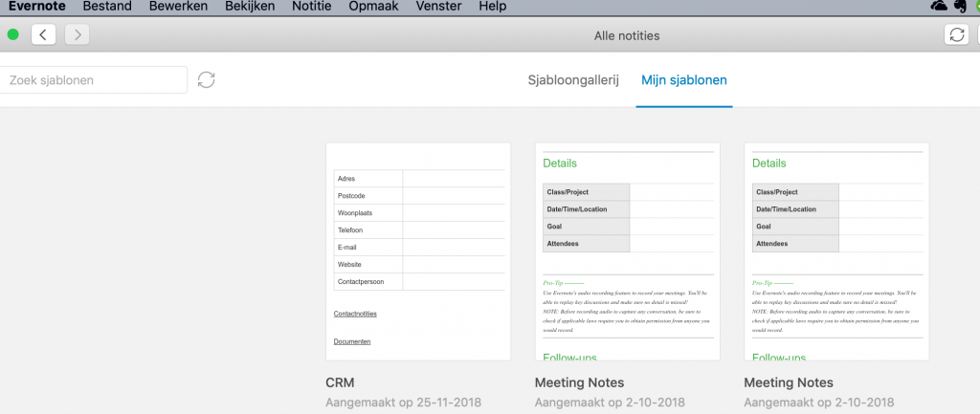Go forward with the right chevron button
Image resolution: width=980 pixels, height=414 pixels.
point(77,34)
